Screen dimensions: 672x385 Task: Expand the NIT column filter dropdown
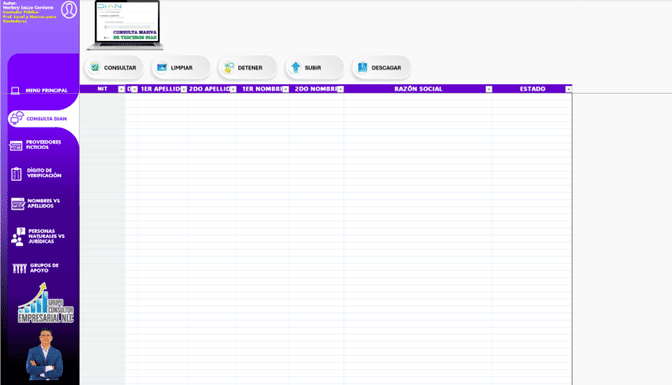(121, 89)
